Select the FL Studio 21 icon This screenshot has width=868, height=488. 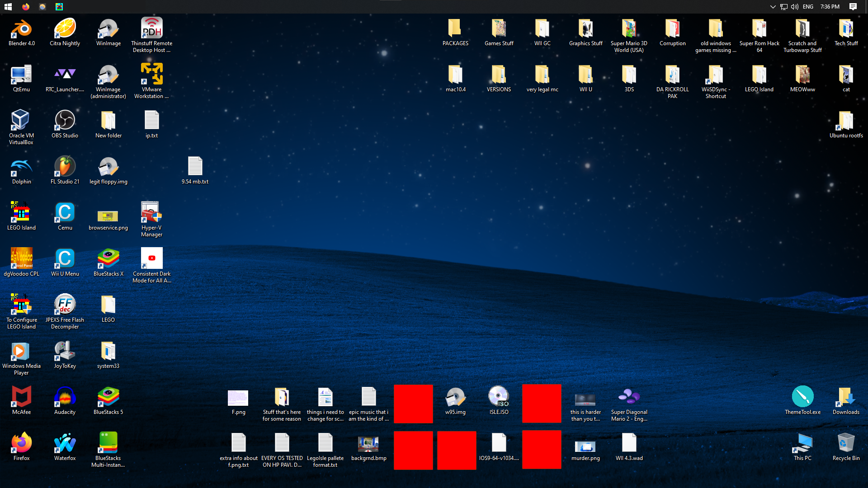(x=65, y=167)
